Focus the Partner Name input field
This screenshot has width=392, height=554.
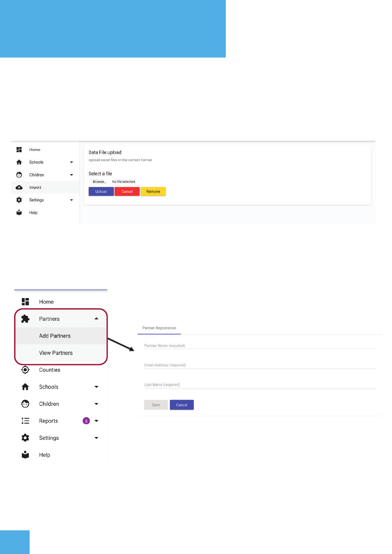[x=259, y=346]
